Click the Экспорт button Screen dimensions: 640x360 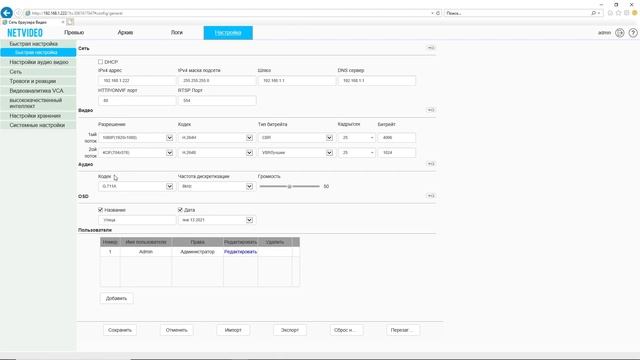290,330
